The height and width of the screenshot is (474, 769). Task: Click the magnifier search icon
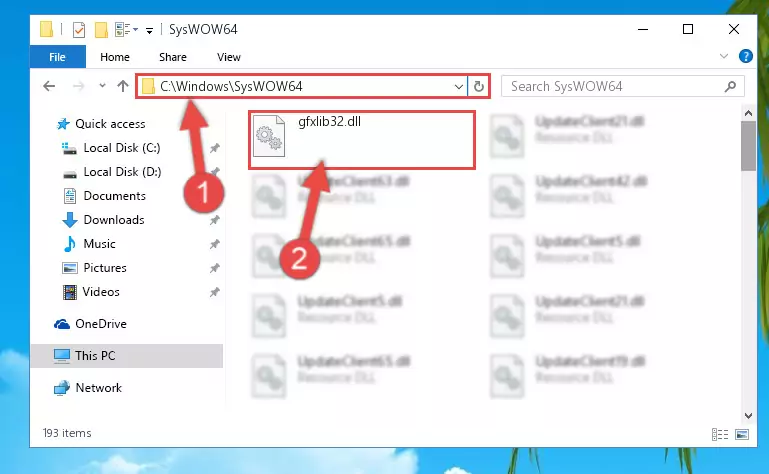pyautogui.click(x=730, y=86)
